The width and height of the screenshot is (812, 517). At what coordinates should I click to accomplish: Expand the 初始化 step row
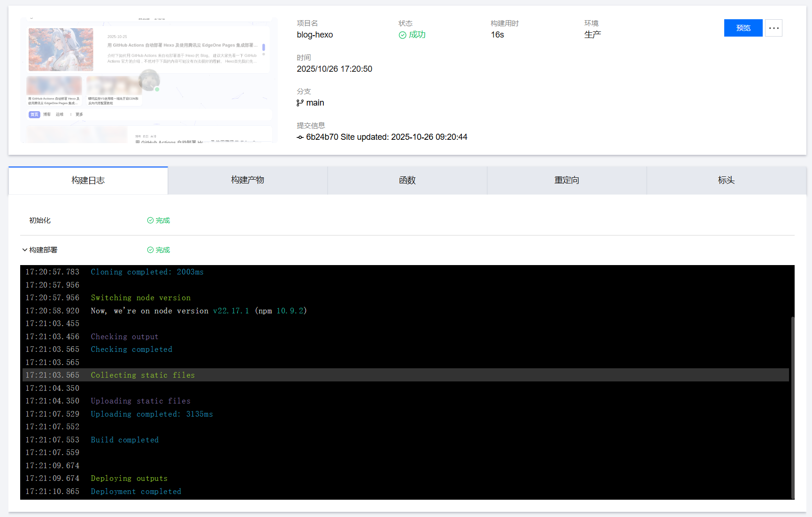(x=40, y=220)
